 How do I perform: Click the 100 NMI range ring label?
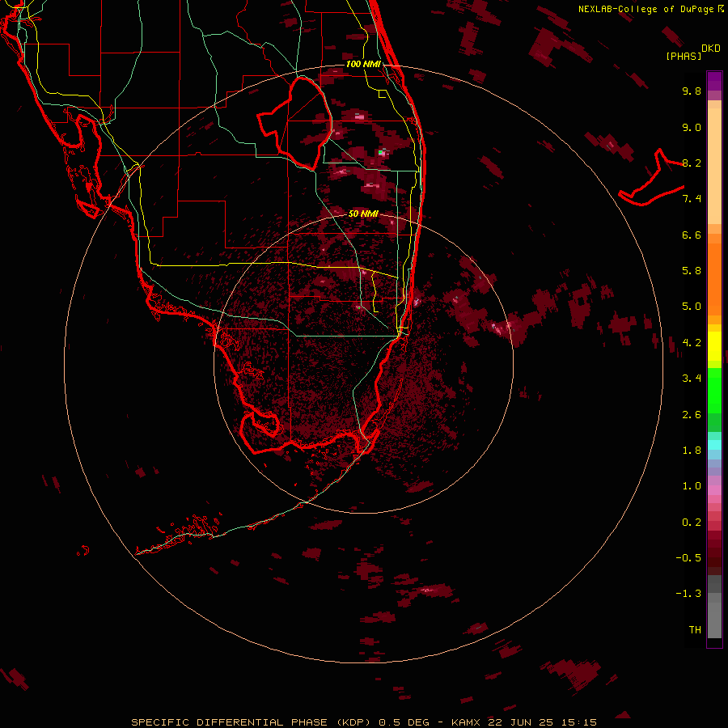[x=363, y=64]
